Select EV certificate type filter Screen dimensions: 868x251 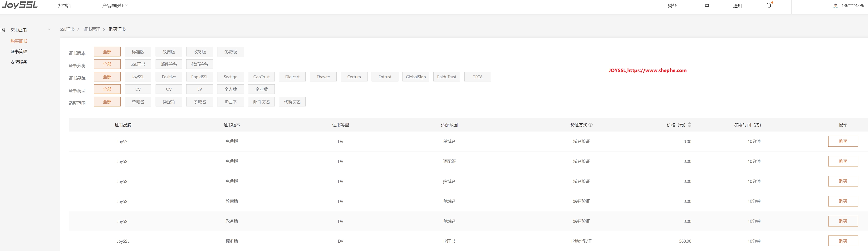200,89
